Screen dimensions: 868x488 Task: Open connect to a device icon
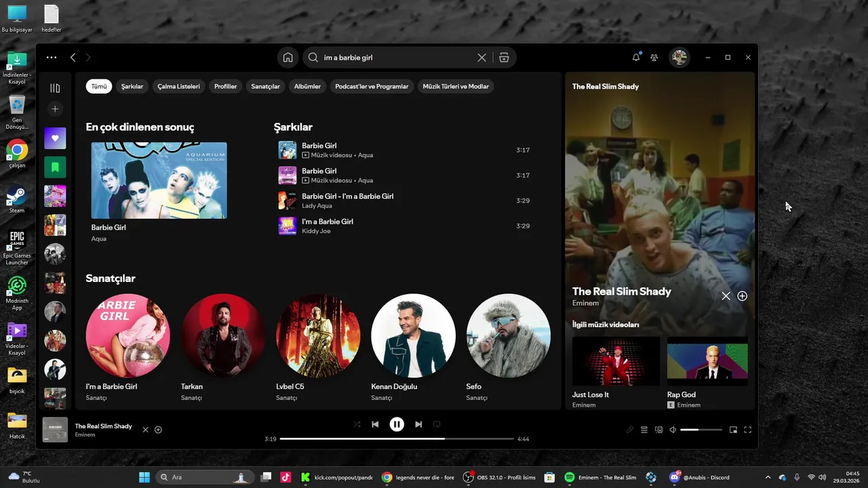pyautogui.click(x=658, y=430)
